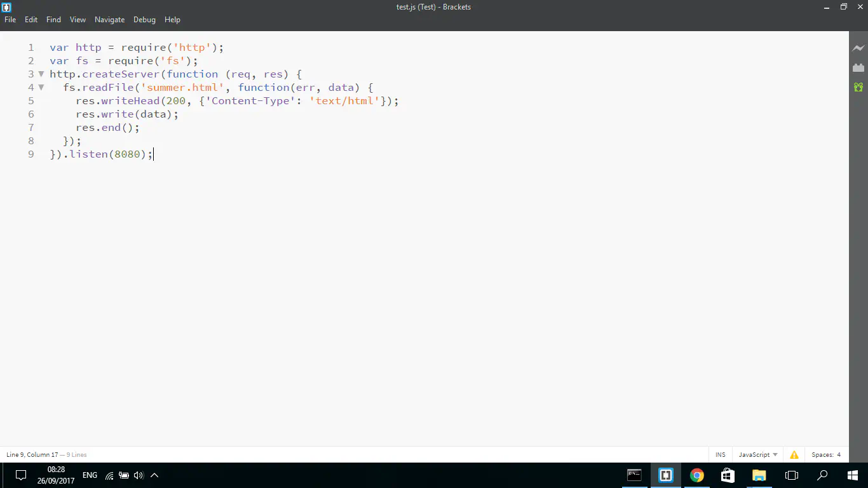Open the JavaScript language mode dropdown

click(757, 455)
